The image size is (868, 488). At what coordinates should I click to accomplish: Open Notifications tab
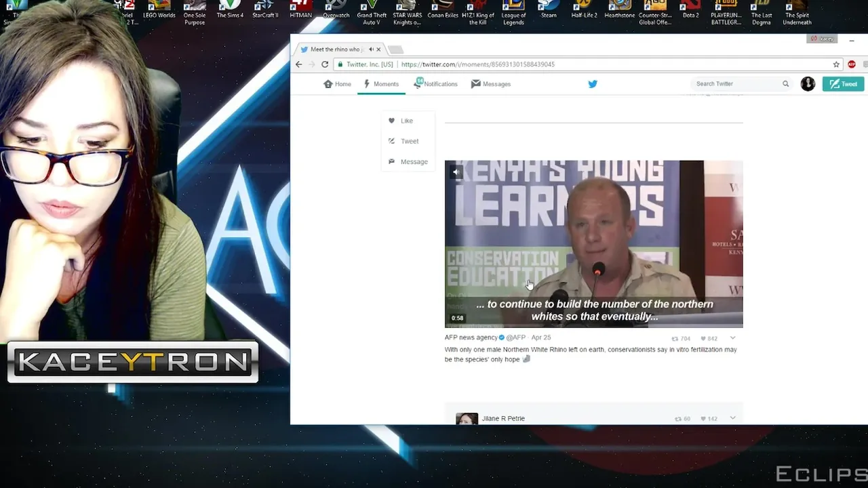(436, 84)
